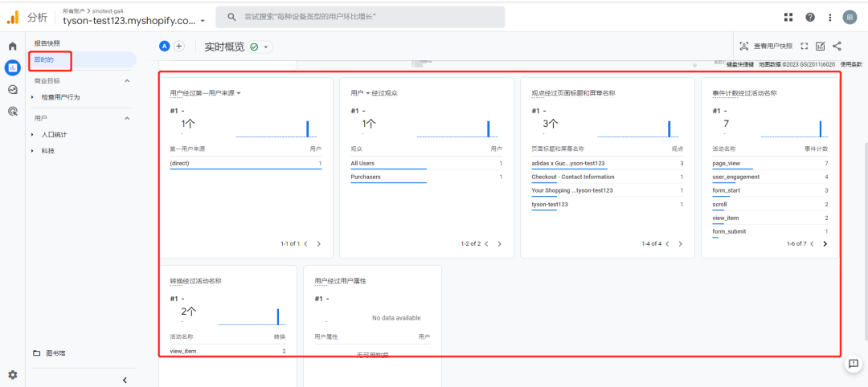The height and width of the screenshot is (387, 868).
Task: Open the 实时概览 status dropdown arrow
Action: 266,47
